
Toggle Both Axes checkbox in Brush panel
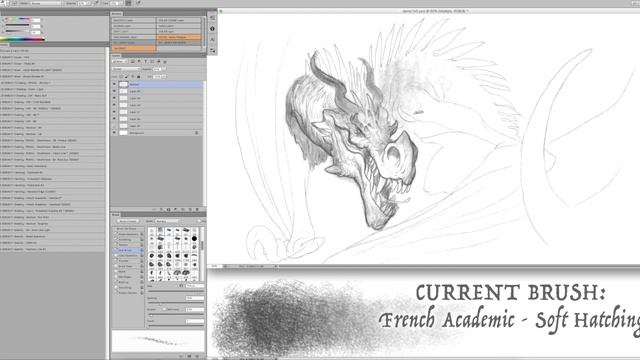pos(164,309)
